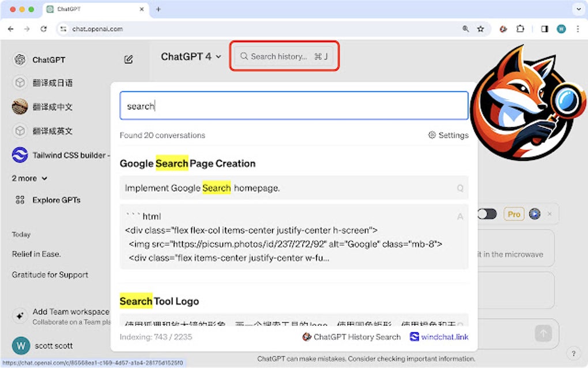Screen dimensions: 588x368
Task: Open a new chat with the pencil icon
Action: click(x=129, y=59)
